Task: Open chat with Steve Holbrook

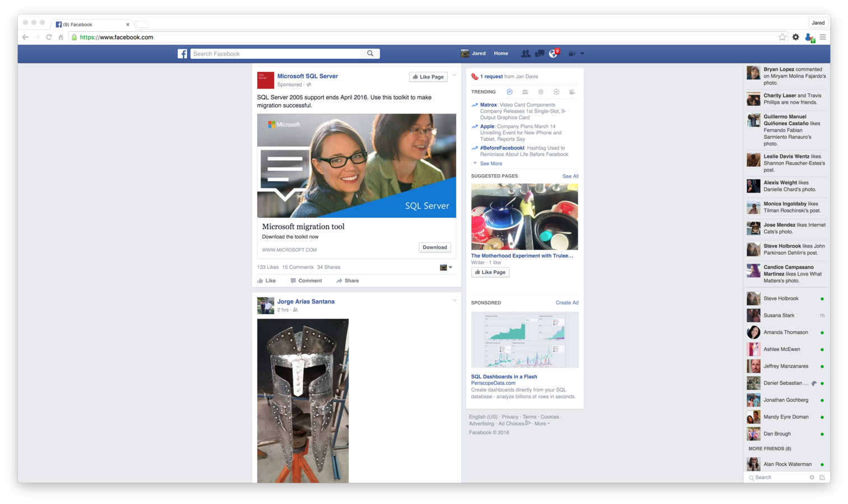Action: (x=786, y=299)
